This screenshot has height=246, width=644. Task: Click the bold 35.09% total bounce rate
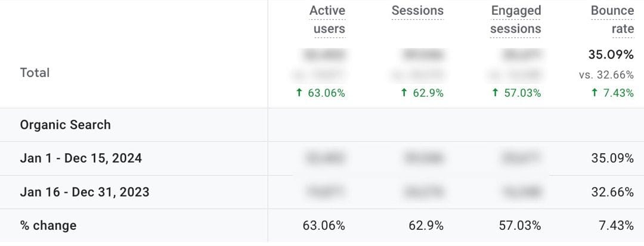[x=611, y=55]
